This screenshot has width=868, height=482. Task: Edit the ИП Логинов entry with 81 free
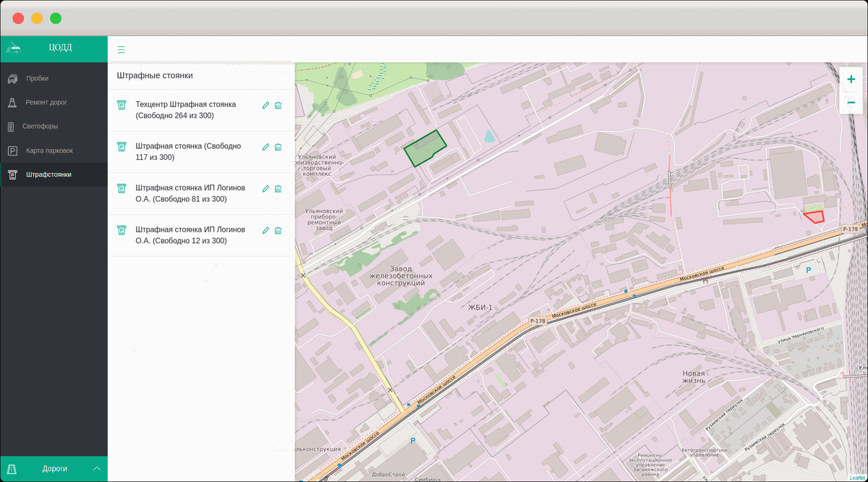[265, 189]
